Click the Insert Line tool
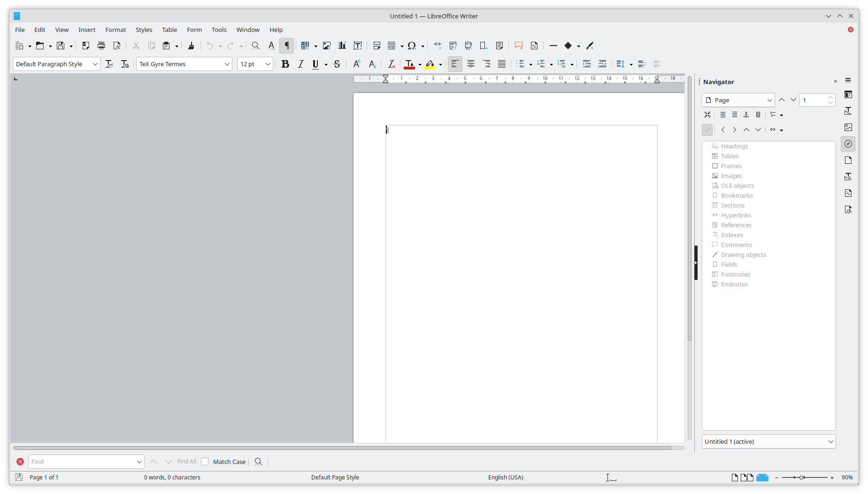The height and width of the screenshot is (494, 868). (553, 46)
